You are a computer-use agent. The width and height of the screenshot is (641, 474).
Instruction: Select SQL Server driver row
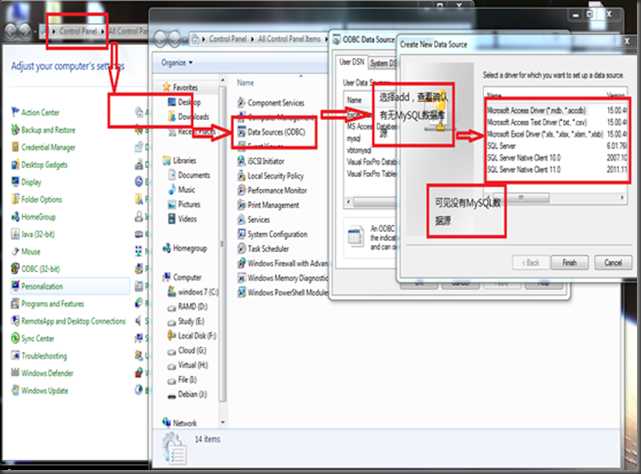coord(556,146)
